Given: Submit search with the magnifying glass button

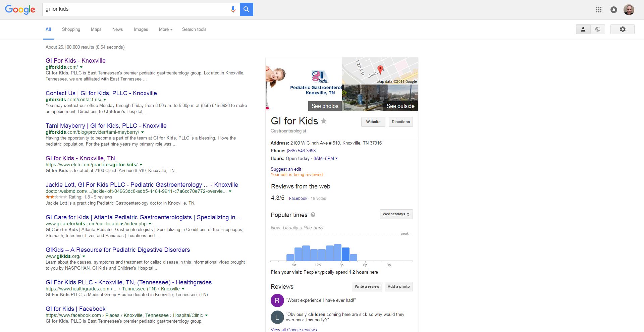Looking at the screenshot, I should [x=247, y=9].
